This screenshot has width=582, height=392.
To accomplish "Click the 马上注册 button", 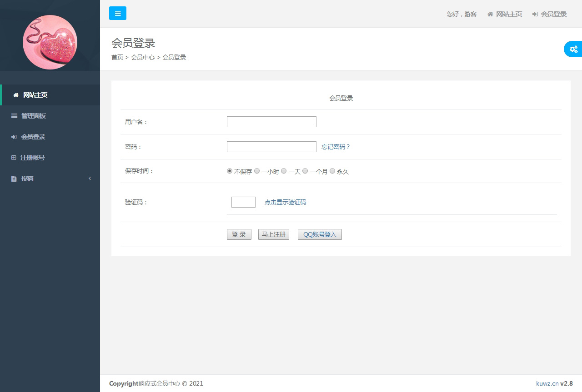I will tap(274, 234).
